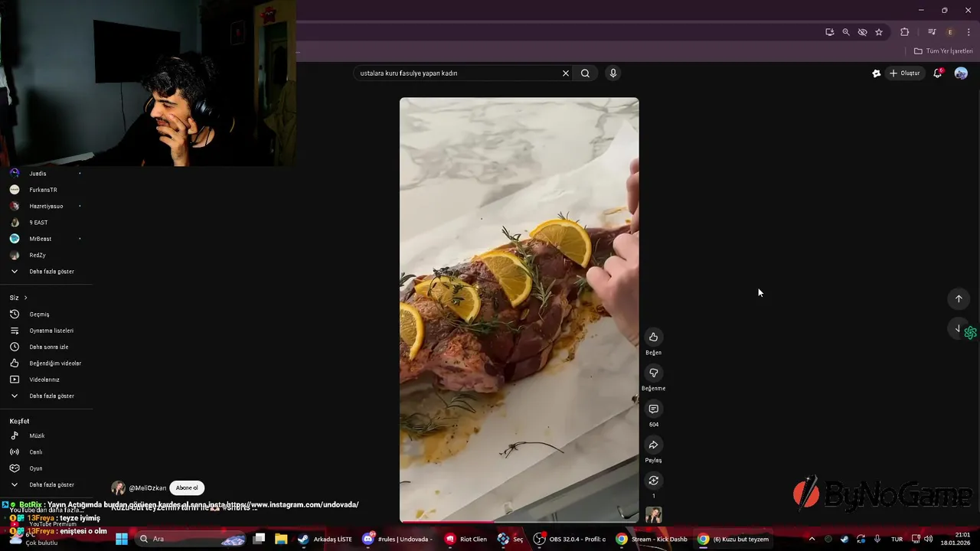Image resolution: width=980 pixels, height=551 pixels.
Task: Open File Explorer from taskbar
Action: click(281, 539)
